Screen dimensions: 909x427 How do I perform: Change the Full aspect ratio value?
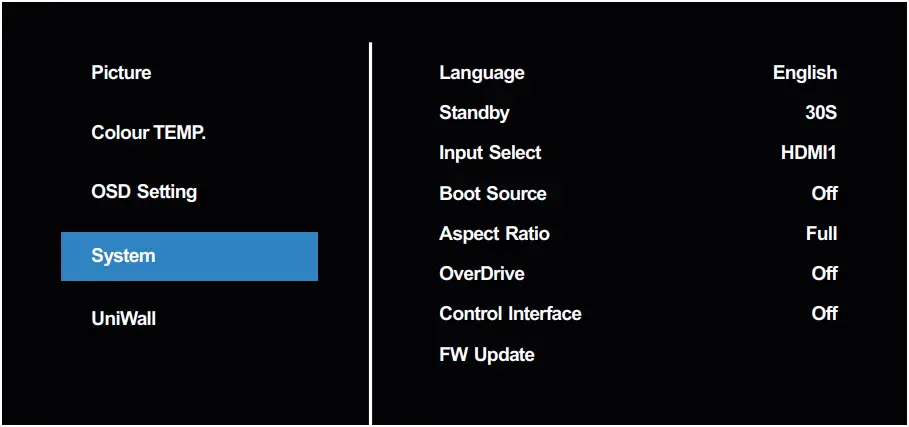[821, 234]
